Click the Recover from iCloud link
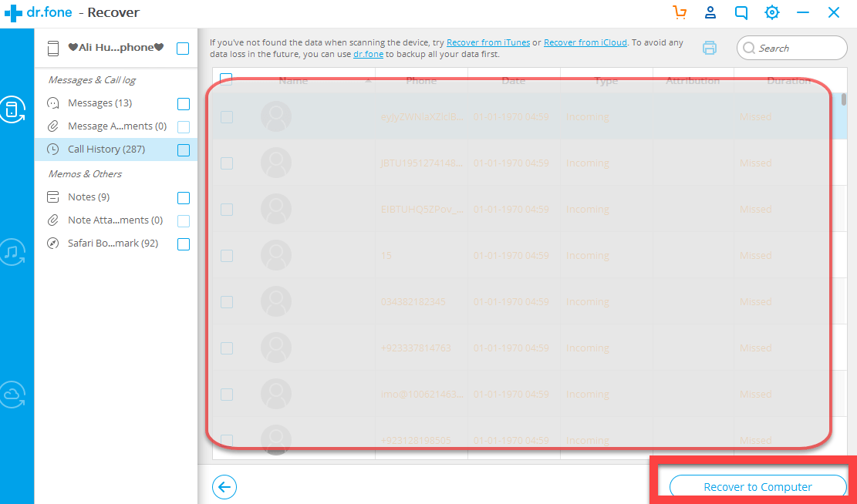857x504 pixels. tap(585, 42)
